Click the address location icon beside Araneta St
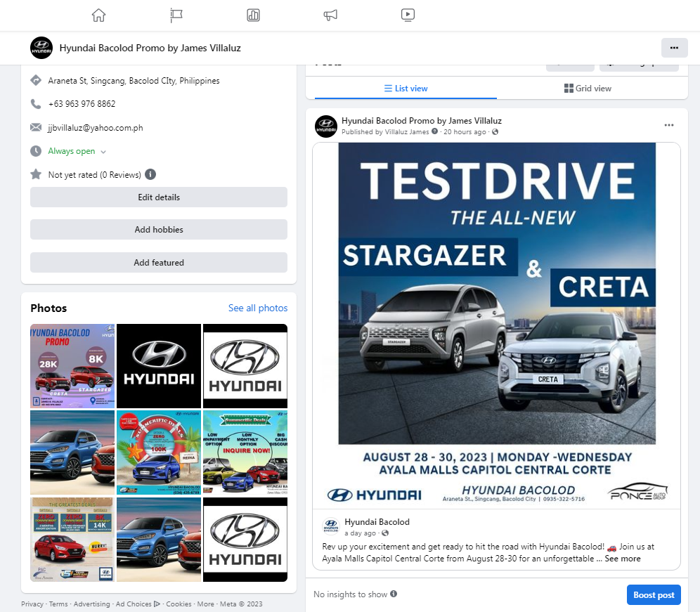Viewport: 700px width, 612px height. [36, 80]
